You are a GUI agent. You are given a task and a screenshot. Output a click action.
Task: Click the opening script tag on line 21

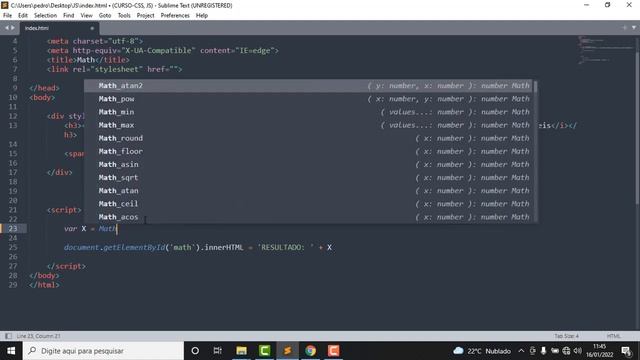coord(64,210)
